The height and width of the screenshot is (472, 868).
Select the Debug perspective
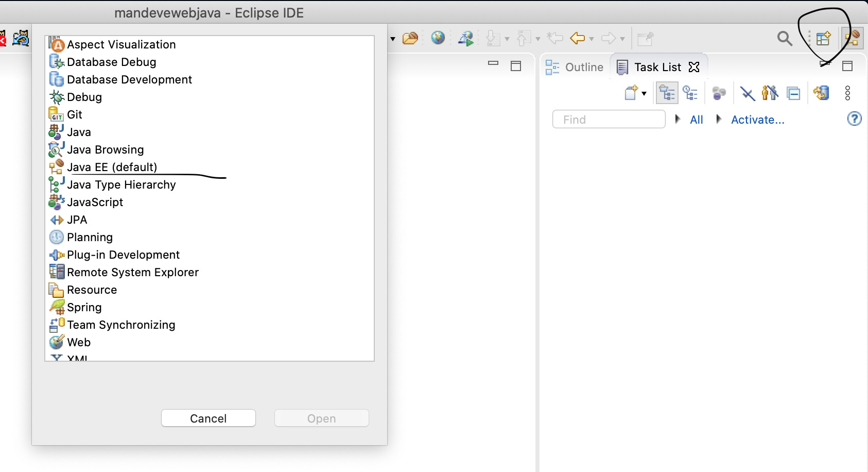pyautogui.click(x=210, y=97)
